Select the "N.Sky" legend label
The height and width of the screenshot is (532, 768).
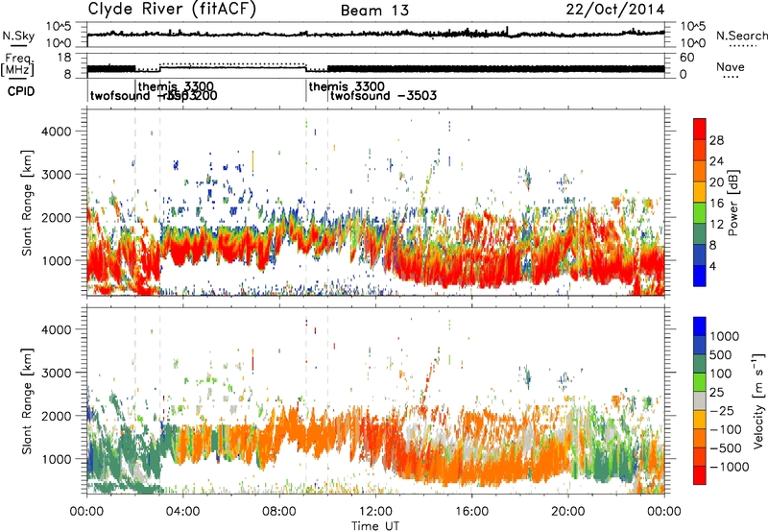[x=18, y=36]
